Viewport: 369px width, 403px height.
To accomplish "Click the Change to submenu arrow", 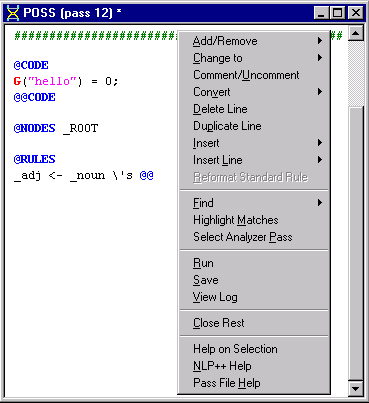I will (x=320, y=58).
